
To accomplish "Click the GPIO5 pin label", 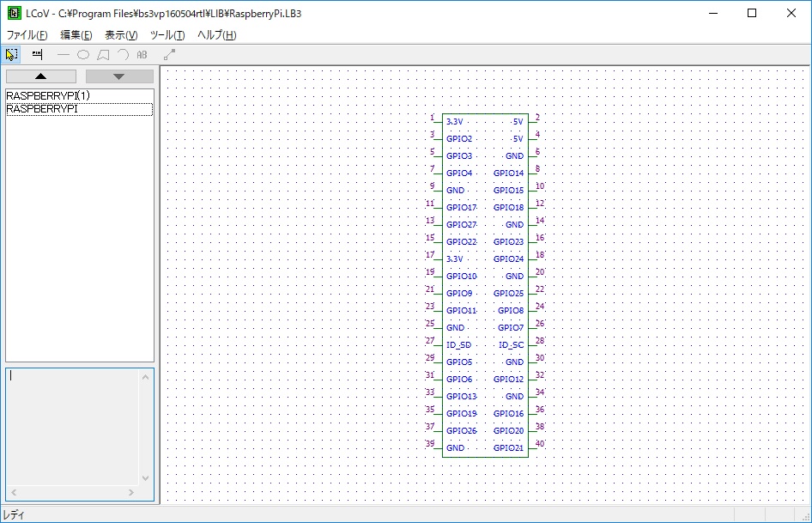I will click(x=459, y=362).
